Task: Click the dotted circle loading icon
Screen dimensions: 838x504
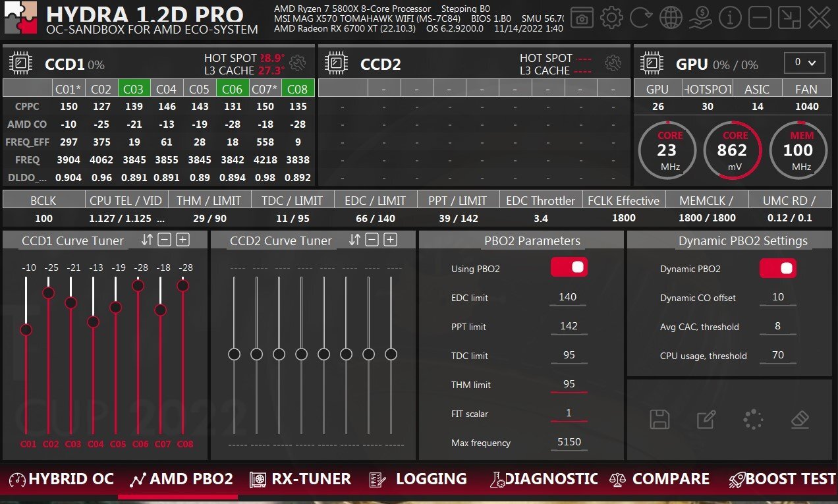Action: pos(753,419)
